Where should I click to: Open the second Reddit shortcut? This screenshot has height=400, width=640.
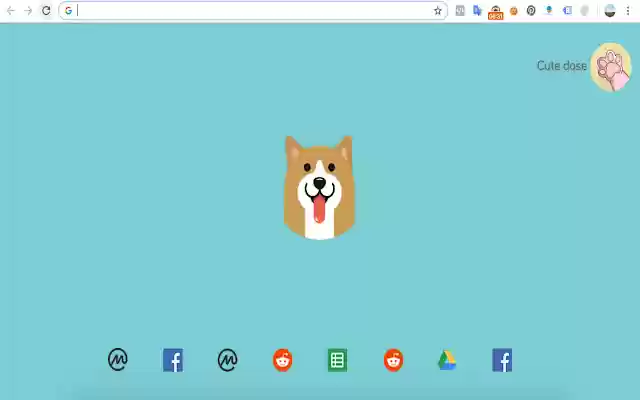point(393,360)
